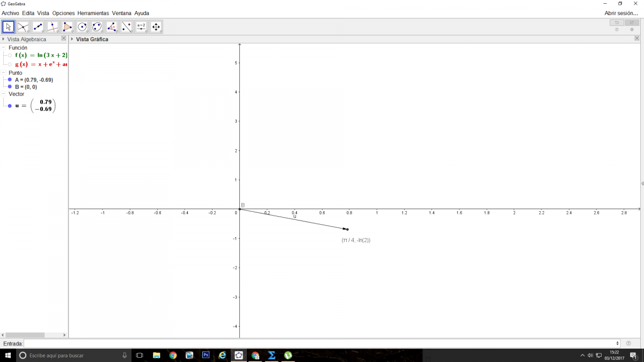Collapse the Punto tree group
Viewport: 644px width, 362px height.
(4, 72)
